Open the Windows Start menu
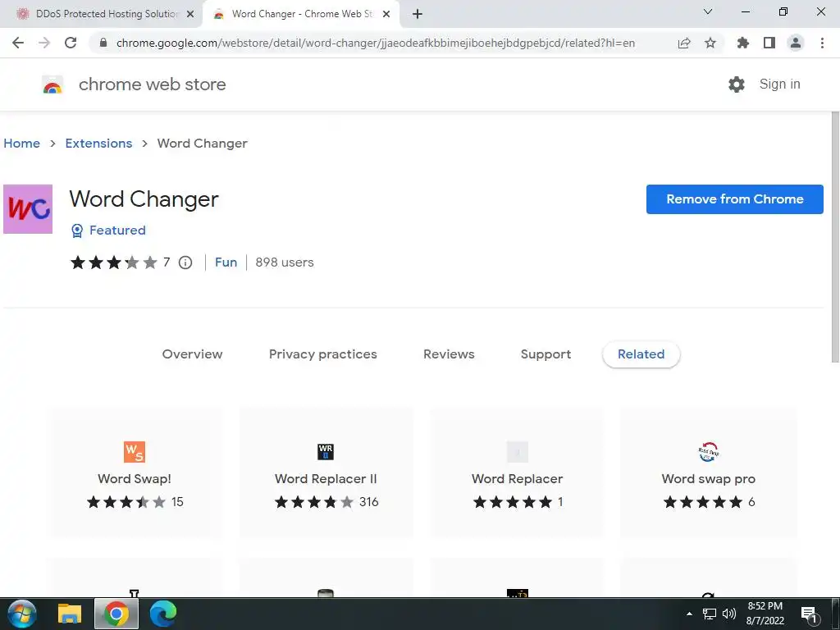This screenshot has width=840, height=630. 21,614
